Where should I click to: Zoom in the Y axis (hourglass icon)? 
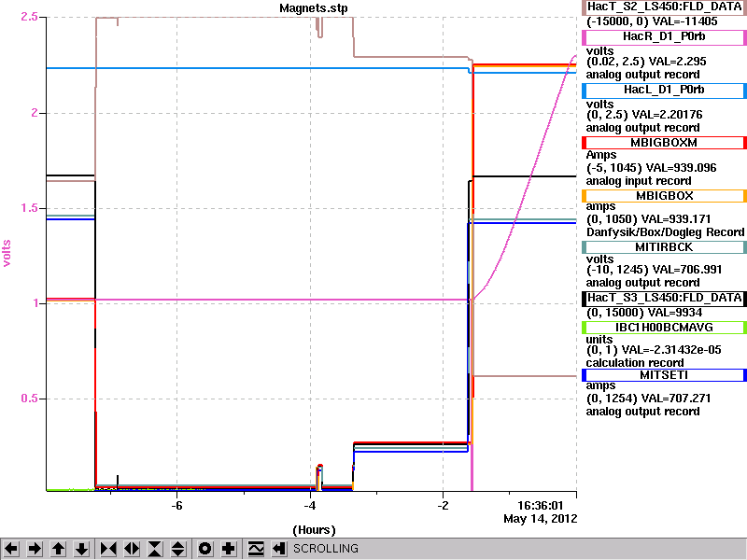pyautogui.click(x=155, y=549)
